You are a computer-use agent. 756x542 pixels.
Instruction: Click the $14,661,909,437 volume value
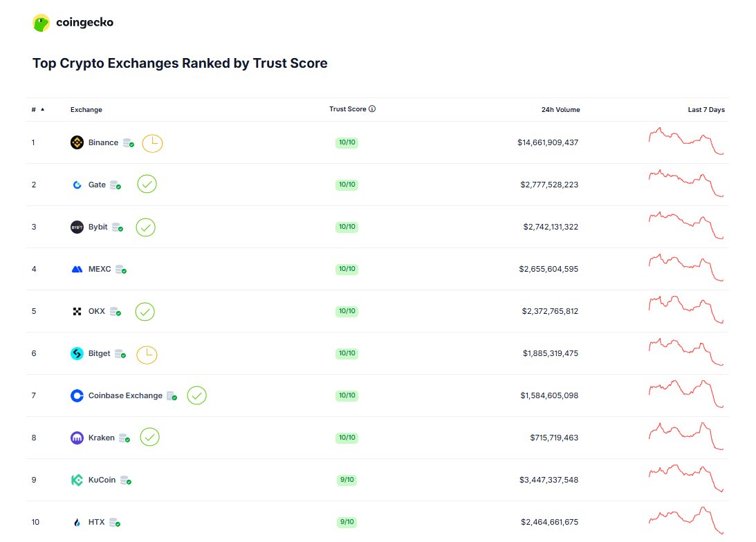(x=548, y=142)
